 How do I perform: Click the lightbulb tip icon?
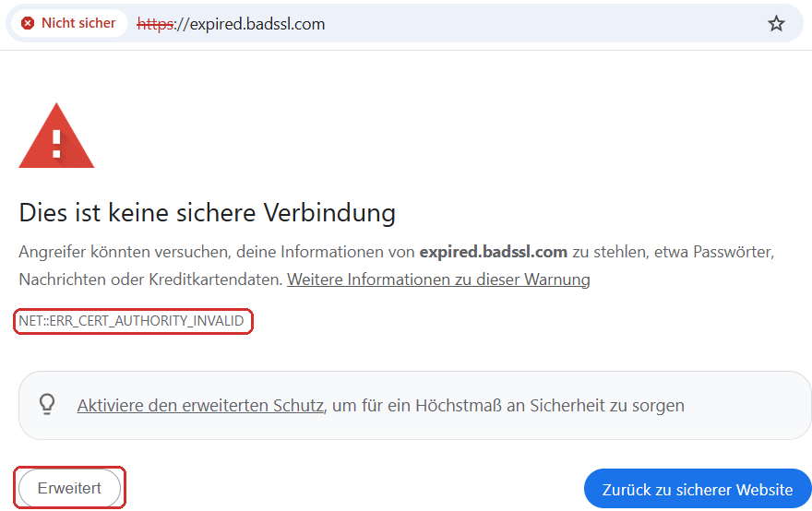coord(47,404)
